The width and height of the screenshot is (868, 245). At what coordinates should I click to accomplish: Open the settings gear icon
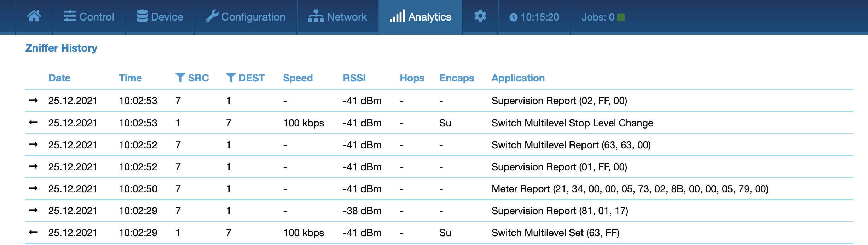[480, 16]
